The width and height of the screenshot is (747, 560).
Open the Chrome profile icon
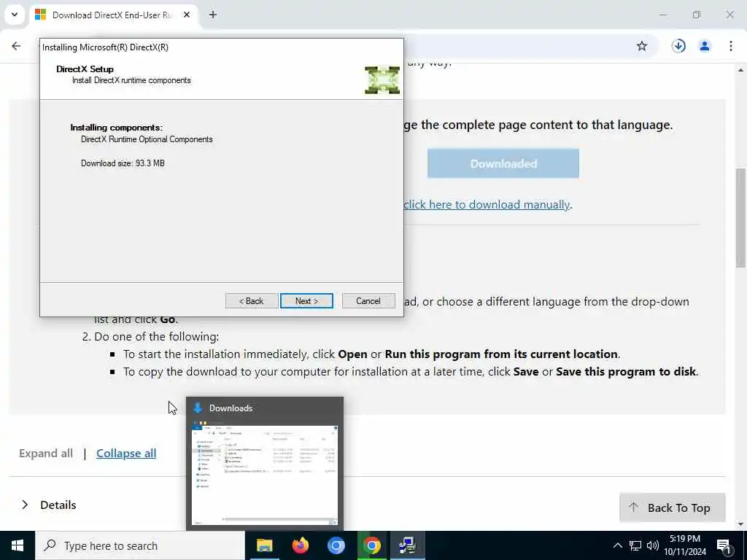pos(705,46)
